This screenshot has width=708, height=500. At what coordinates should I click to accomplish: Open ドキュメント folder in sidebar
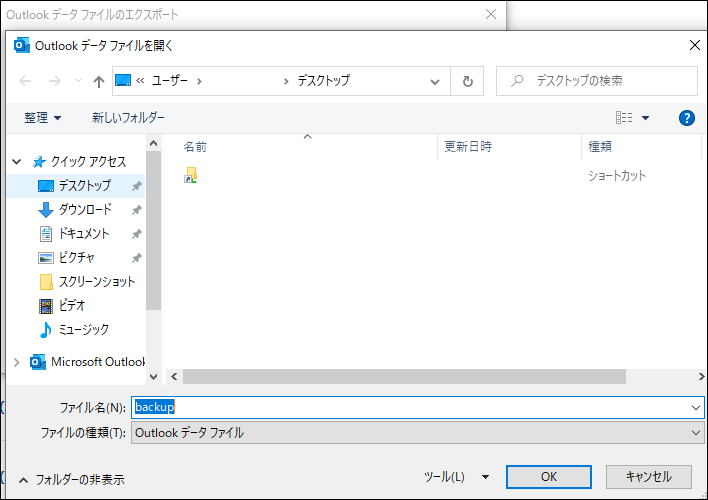84,234
